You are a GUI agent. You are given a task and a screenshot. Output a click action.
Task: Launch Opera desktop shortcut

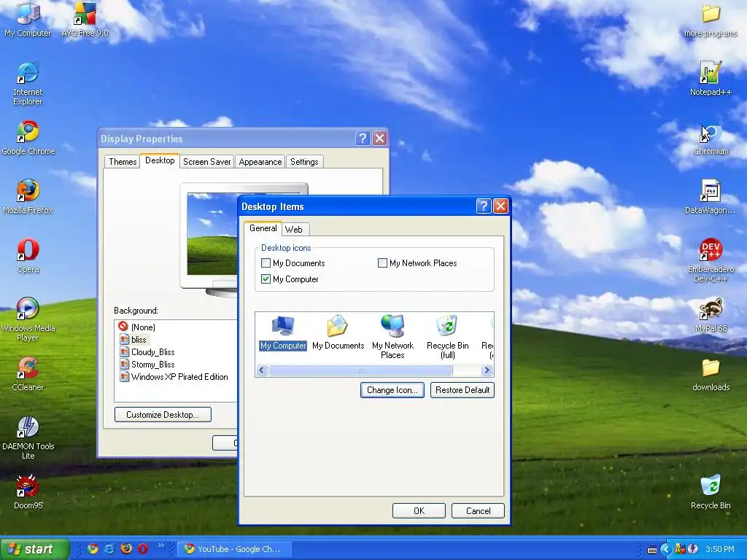(28, 256)
